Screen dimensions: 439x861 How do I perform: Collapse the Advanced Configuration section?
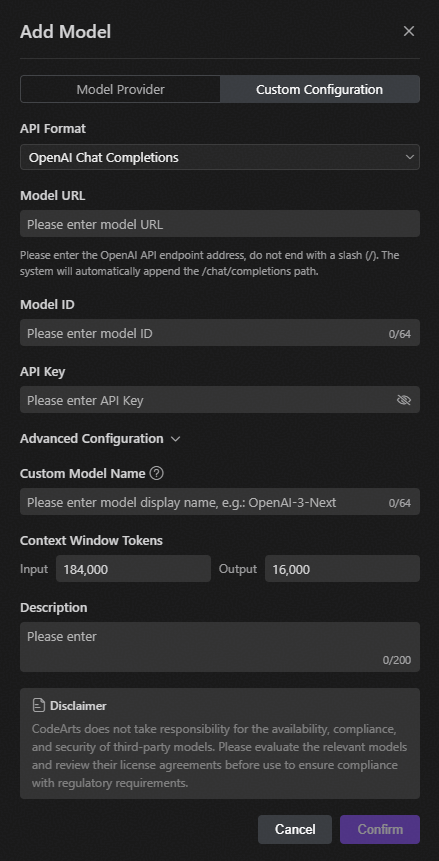(100, 439)
